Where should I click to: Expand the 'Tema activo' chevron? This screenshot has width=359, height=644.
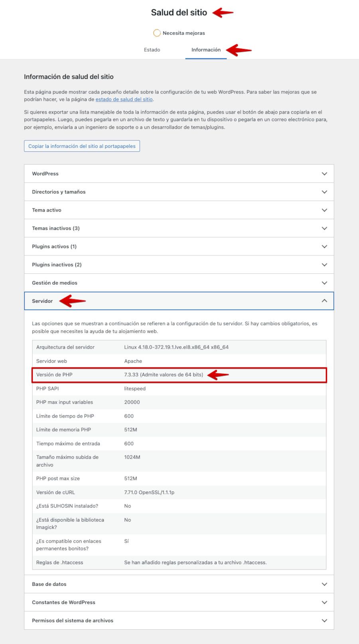[x=324, y=210]
